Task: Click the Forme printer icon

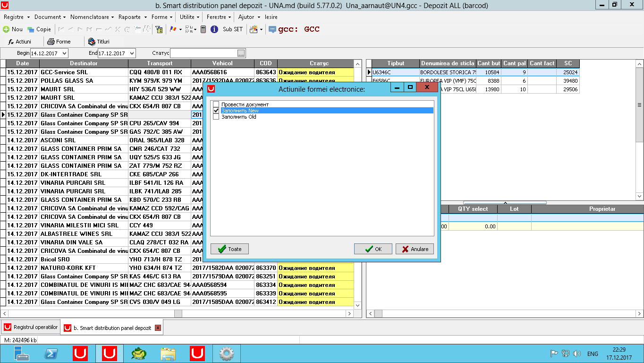Action: (x=51, y=42)
